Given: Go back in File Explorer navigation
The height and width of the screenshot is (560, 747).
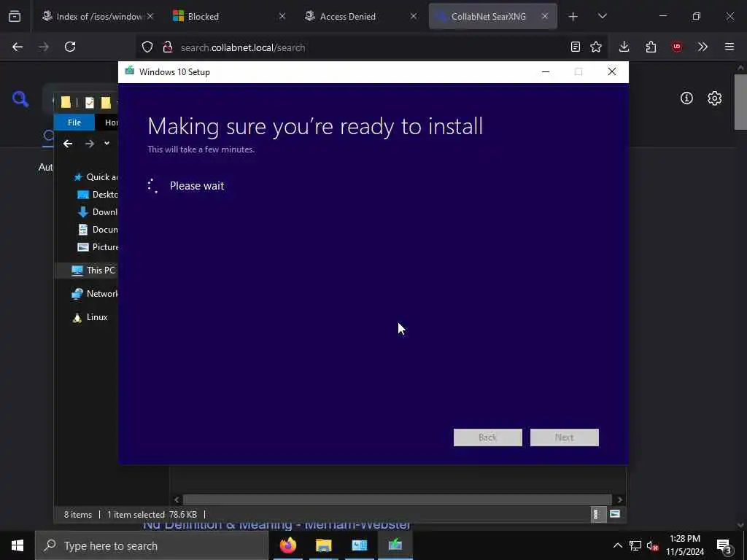Looking at the screenshot, I should [x=68, y=144].
